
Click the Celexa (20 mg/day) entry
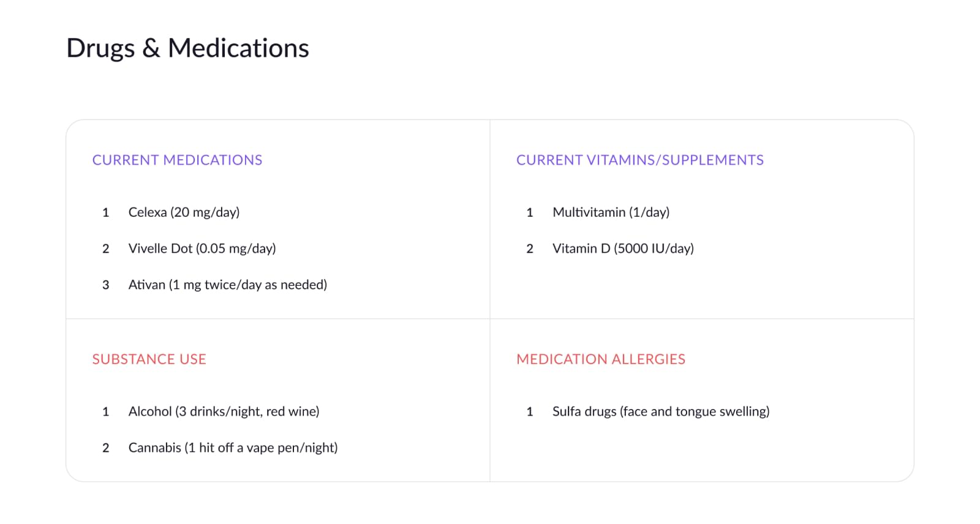pyautogui.click(x=184, y=212)
